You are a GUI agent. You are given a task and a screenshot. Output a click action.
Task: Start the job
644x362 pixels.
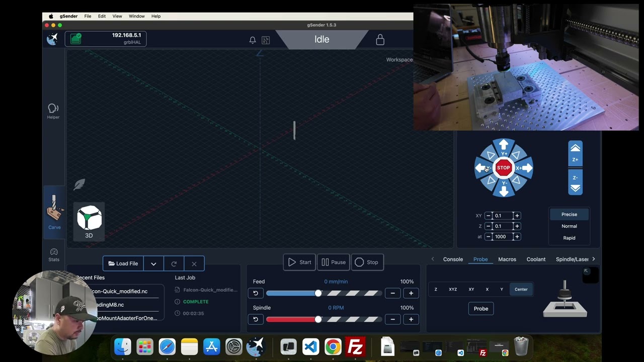click(299, 262)
